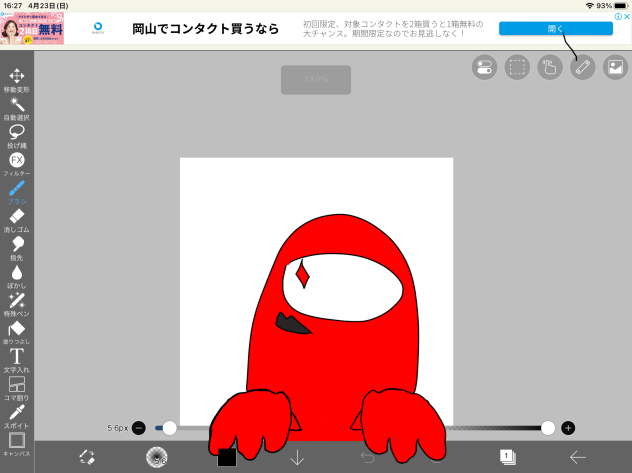The image size is (632, 473).
Task: Toggle the stabilizer hand-touch icon
Action: click(550, 67)
